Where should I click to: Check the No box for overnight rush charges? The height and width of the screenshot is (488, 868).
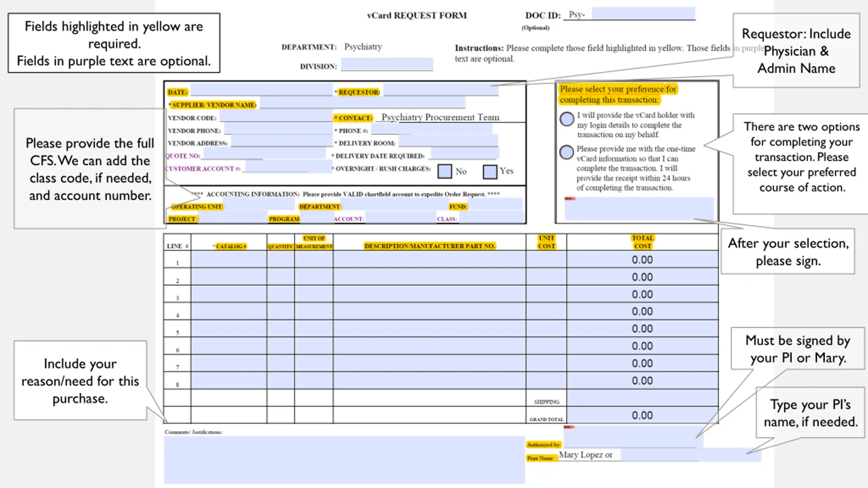[445, 171]
